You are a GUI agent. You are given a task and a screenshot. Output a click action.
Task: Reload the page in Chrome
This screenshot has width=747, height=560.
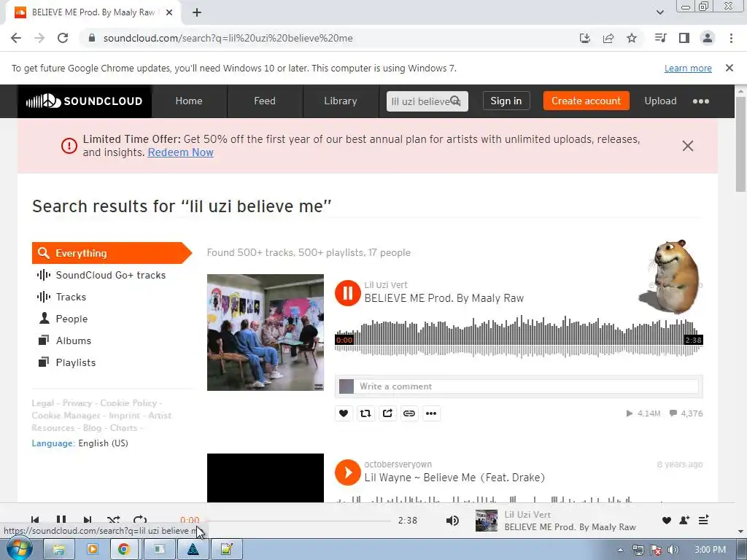click(x=63, y=38)
